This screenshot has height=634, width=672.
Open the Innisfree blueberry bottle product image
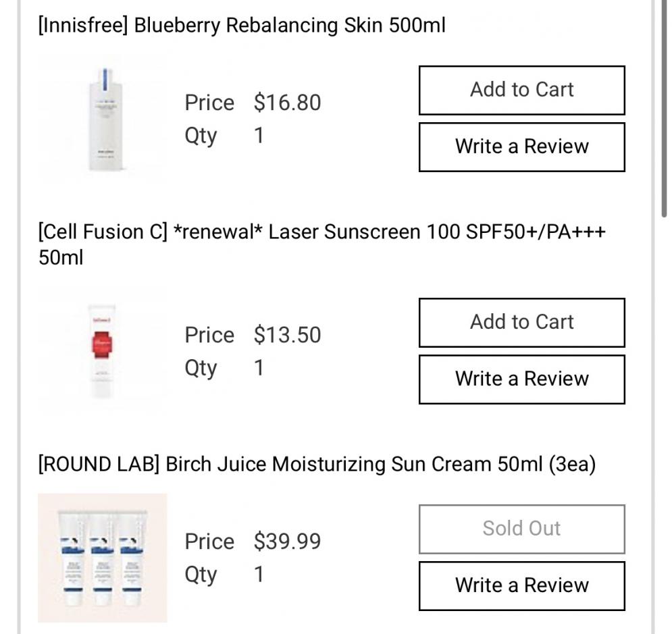click(x=103, y=119)
